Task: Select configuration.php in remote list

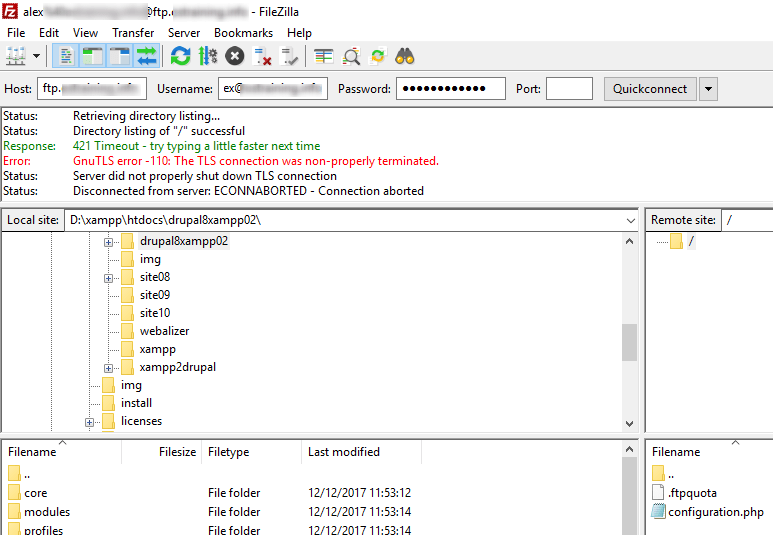Action: coord(716,512)
